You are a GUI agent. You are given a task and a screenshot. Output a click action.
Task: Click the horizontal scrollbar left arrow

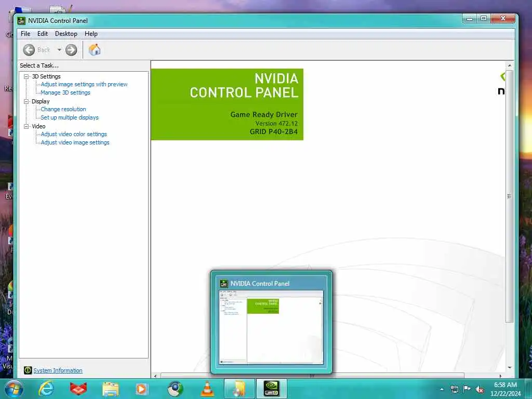155,376
